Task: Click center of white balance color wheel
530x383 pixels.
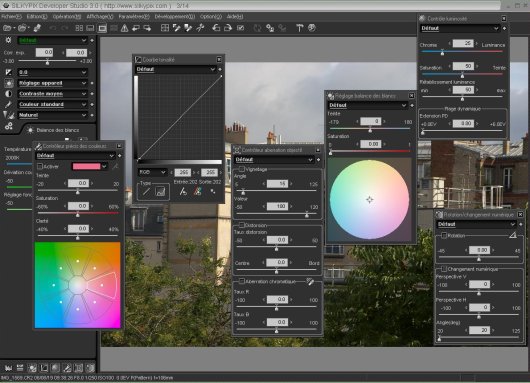Action: tap(369, 200)
